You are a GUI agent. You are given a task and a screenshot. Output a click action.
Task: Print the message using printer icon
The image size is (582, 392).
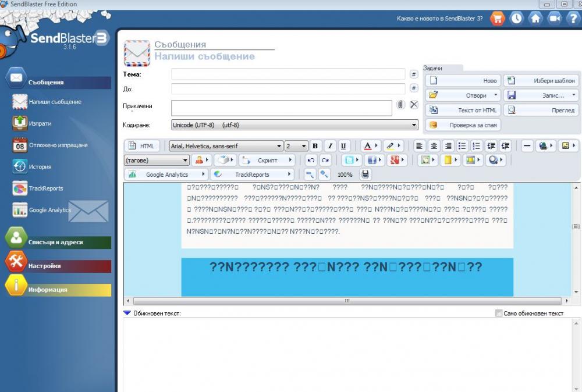(365, 174)
